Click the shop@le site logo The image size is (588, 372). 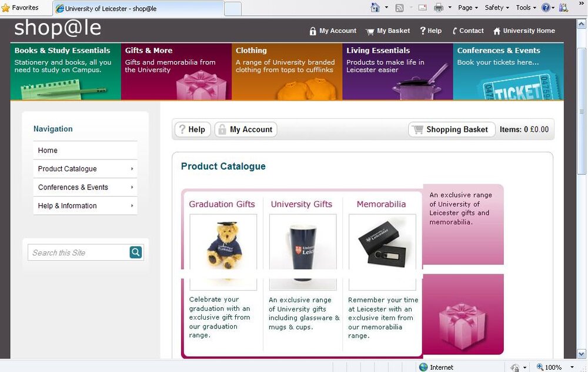tap(58, 28)
